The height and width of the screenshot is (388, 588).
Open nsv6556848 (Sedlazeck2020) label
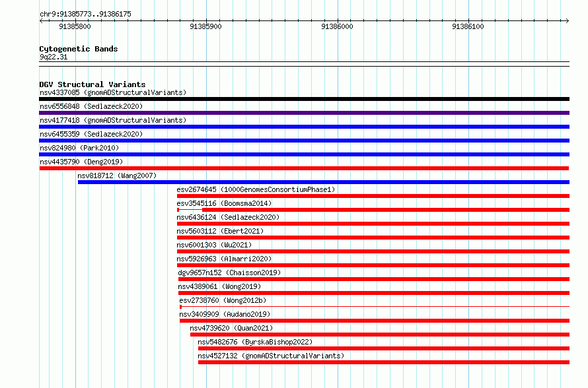(91, 106)
